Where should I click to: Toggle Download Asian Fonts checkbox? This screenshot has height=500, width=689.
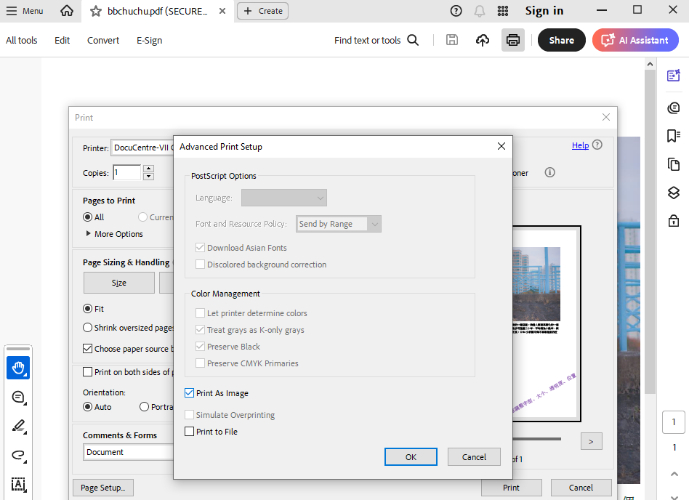click(200, 247)
